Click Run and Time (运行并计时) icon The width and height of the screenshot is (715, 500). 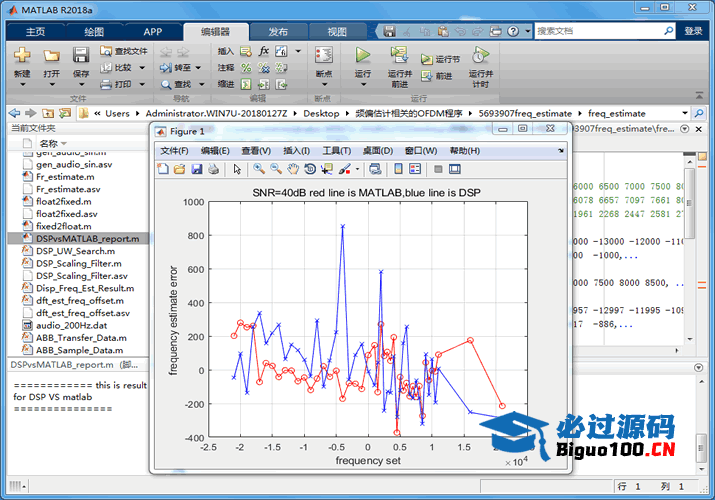click(480, 55)
